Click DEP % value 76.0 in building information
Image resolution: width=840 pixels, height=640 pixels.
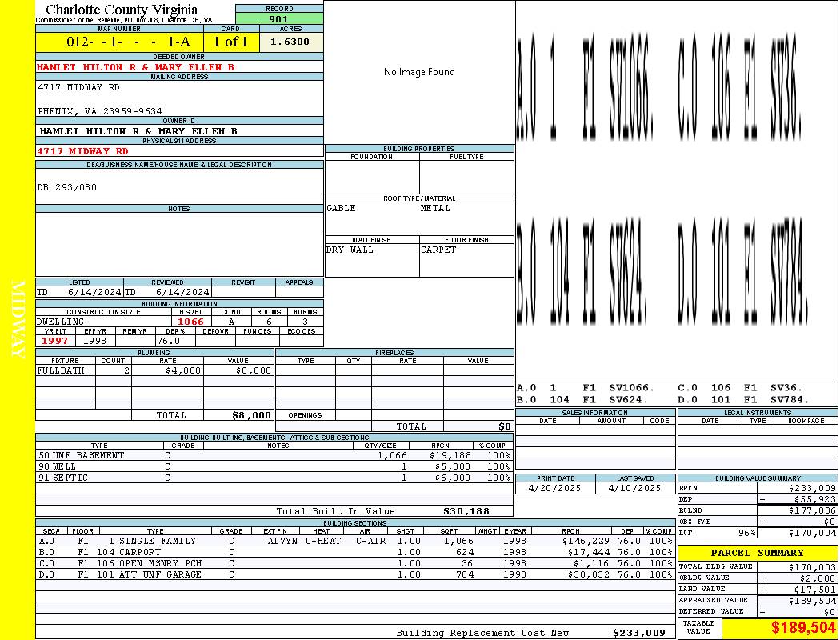point(168,341)
